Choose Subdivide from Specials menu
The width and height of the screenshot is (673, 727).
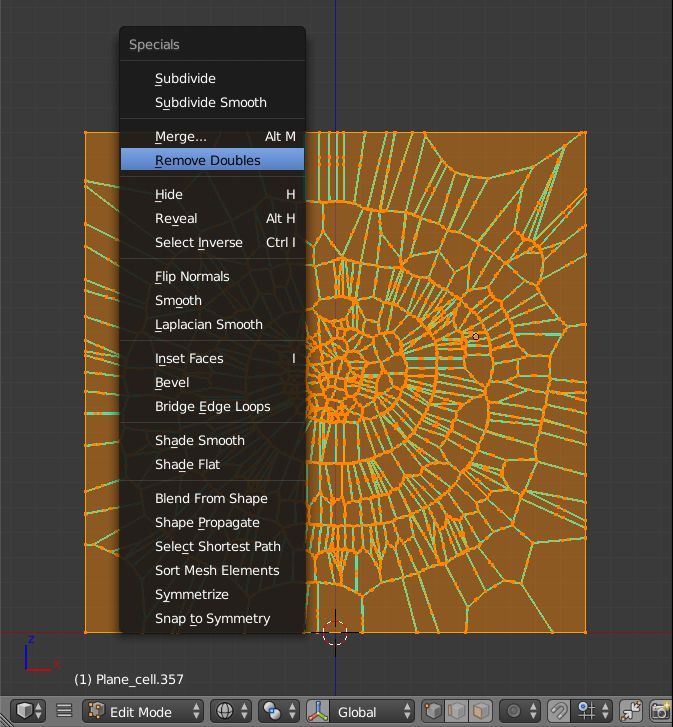click(x=212, y=78)
